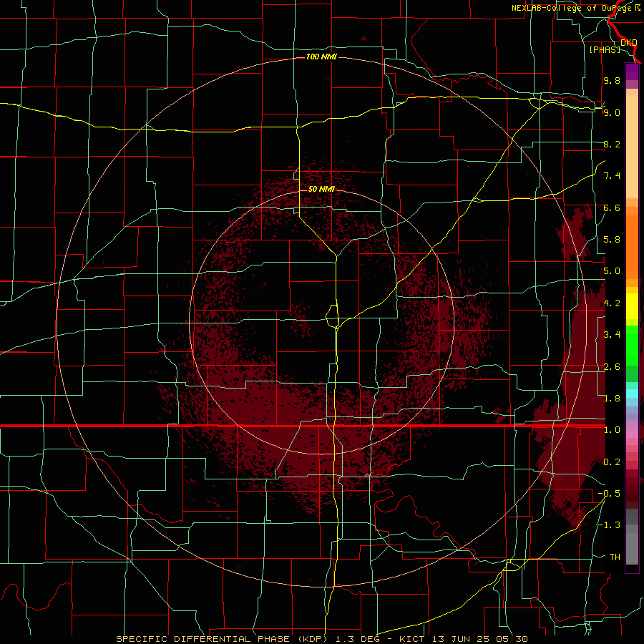Viewport: 644px width, 644px height.
Task: Click the 3.4 color scale value
Action: [x=612, y=335]
